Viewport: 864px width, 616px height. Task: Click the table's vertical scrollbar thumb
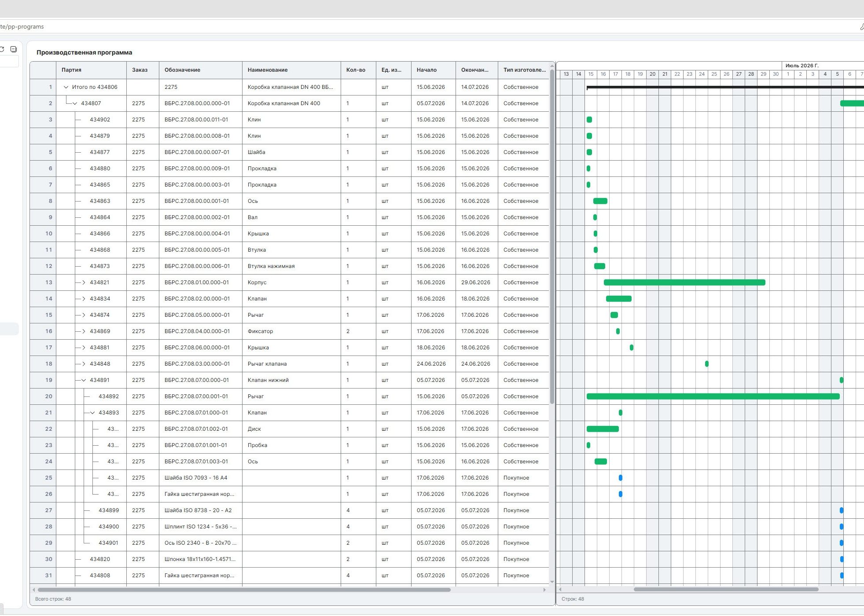point(552,237)
